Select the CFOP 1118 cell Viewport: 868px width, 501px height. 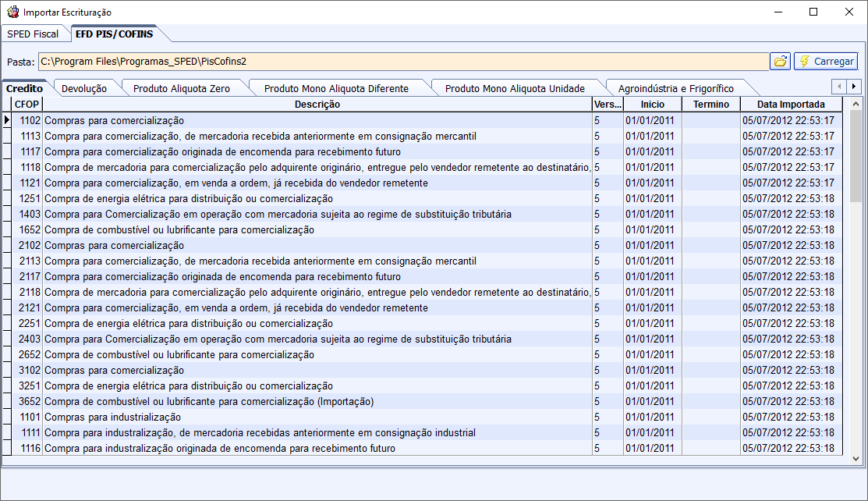pos(27,167)
